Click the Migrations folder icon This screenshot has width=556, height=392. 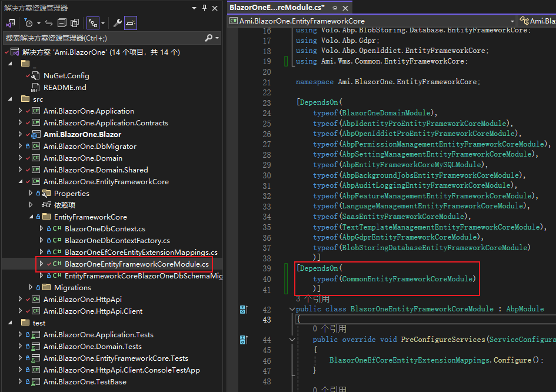46,287
